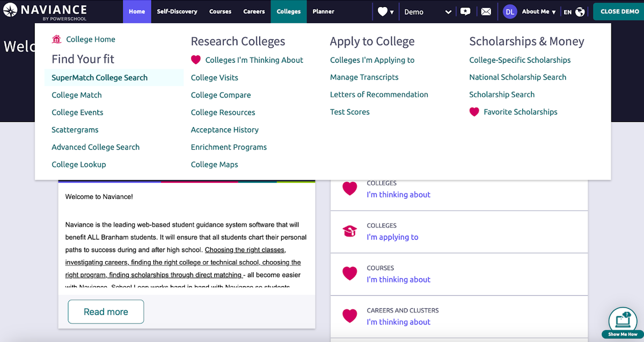The width and height of the screenshot is (644, 342).
Task: Open the Self-Discovery menu
Action: pyautogui.click(x=177, y=11)
